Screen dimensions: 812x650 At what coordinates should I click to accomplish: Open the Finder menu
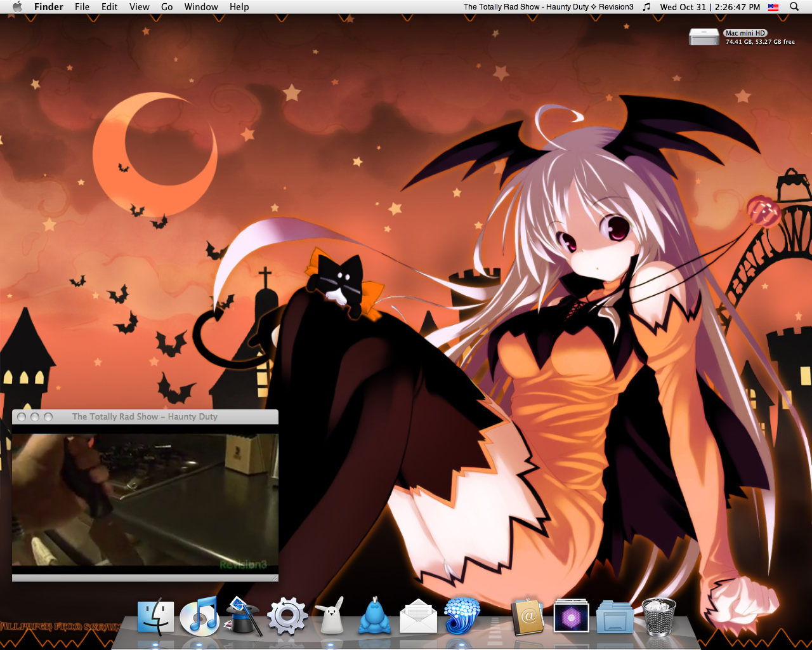pos(49,7)
